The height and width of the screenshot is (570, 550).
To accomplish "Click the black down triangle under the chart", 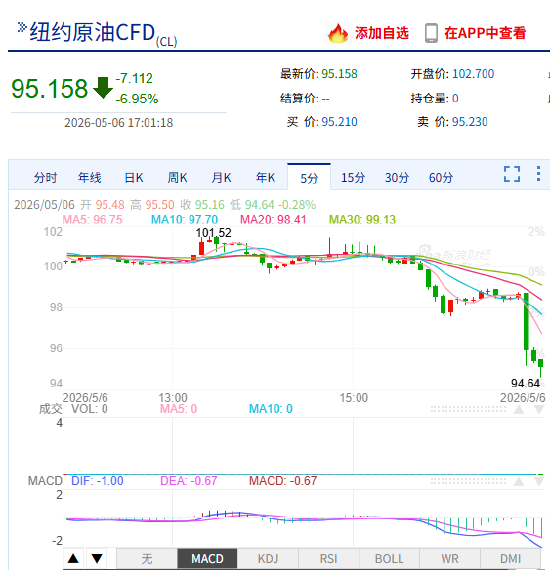I will pyautogui.click(x=97, y=558).
